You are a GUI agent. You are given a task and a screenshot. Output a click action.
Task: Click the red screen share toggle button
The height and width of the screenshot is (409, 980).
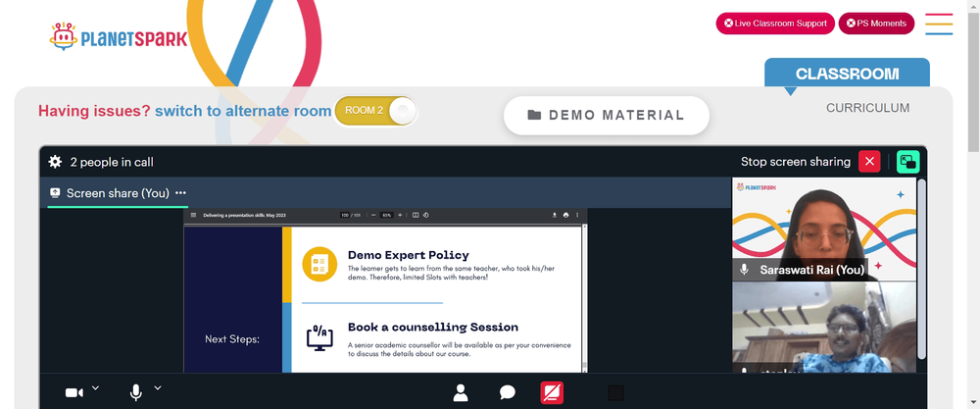pos(552,392)
